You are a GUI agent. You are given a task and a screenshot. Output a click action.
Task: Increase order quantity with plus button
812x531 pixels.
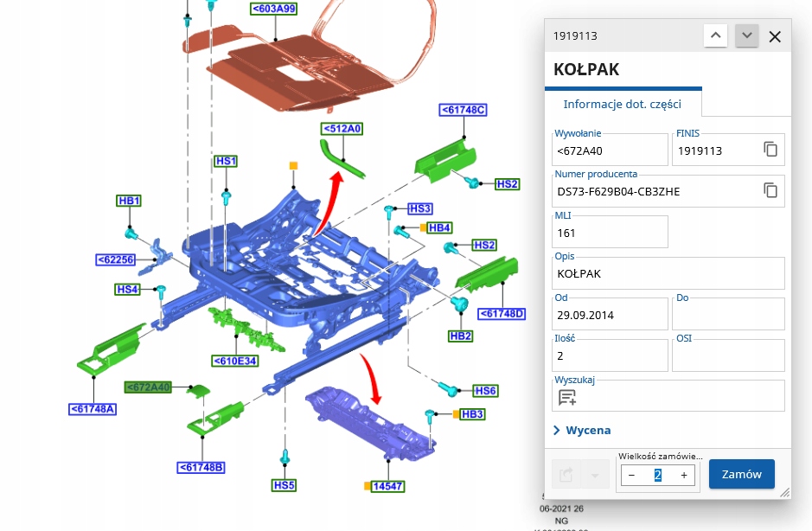coord(684,475)
